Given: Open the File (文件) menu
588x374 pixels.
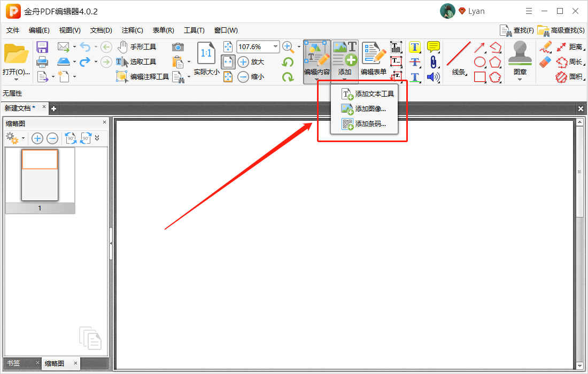Looking at the screenshot, I should [x=13, y=30].
